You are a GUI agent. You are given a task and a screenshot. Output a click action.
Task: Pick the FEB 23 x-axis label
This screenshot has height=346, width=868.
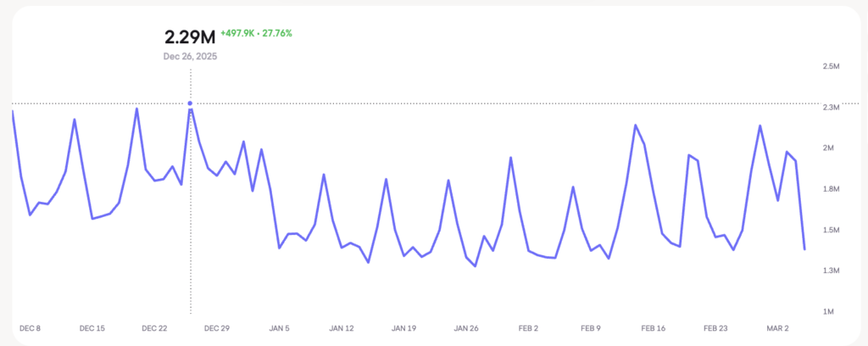point(716,328)
